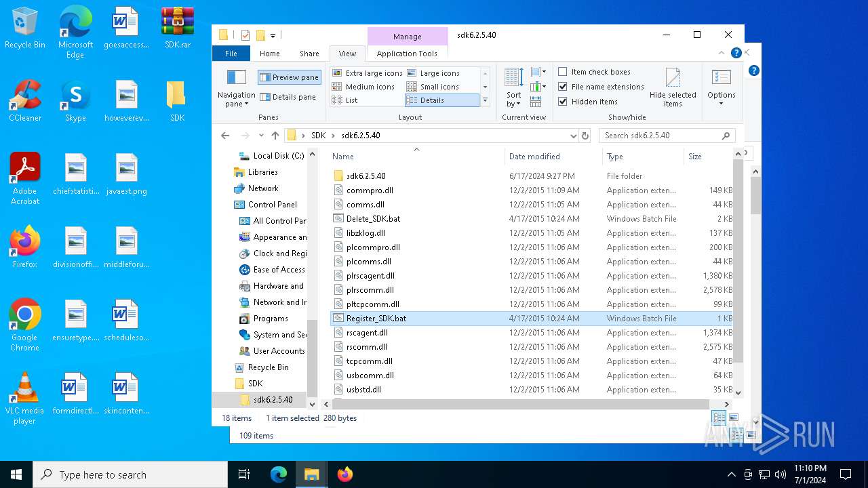Open recent locations dropdown

click(261, 136)
